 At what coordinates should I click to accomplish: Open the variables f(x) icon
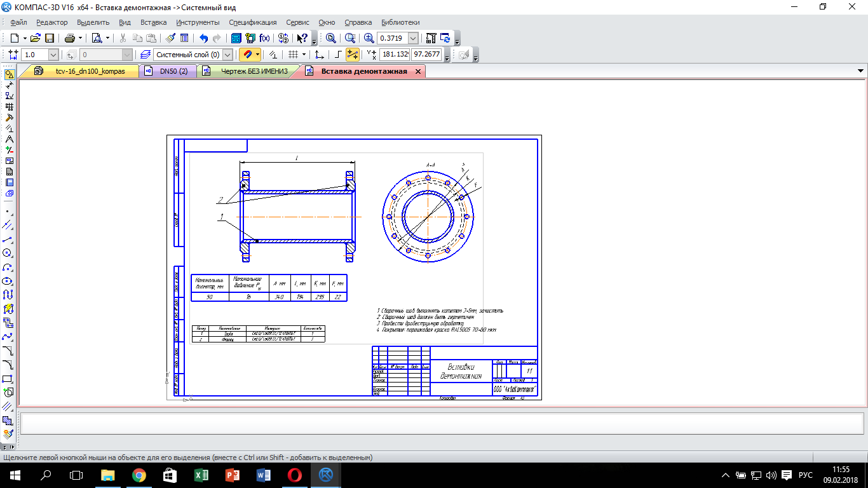[264, 38]
